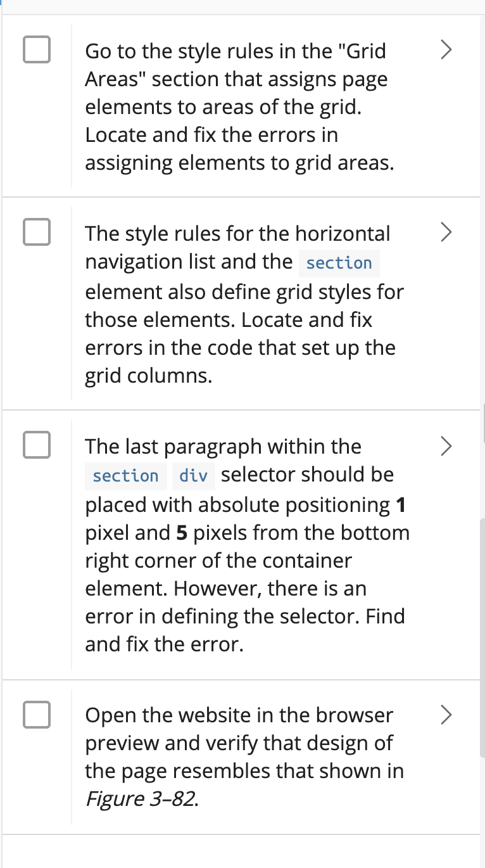Click the bold number "5" in the positioning task
This screenshot has width=485, height=868.
pyautogui.click(x=181, y=532)
